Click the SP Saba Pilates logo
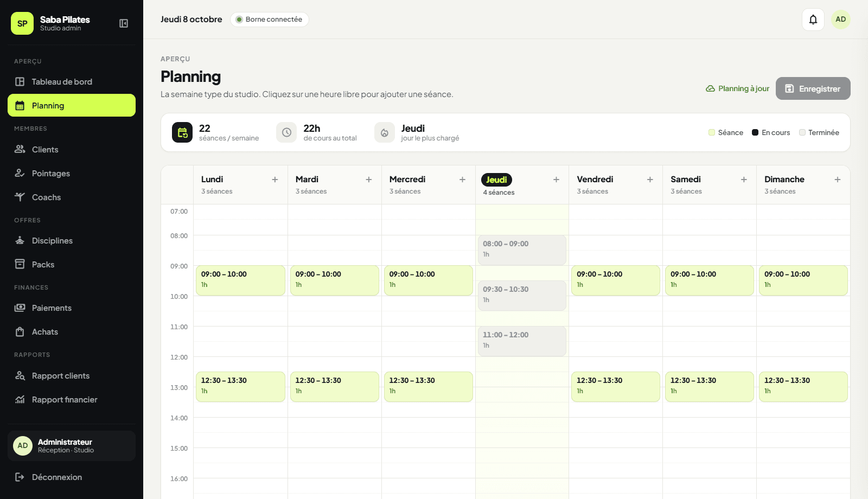The height and width of the screenshot is (499, 868). pos(22,23)
